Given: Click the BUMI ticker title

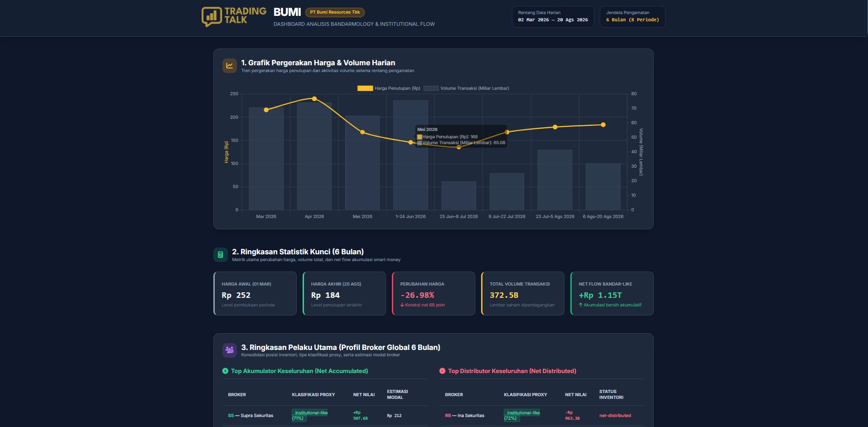Looking at the screenshot, I should click(287, 12).
